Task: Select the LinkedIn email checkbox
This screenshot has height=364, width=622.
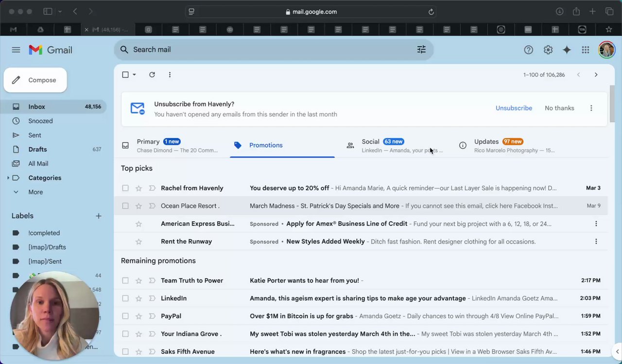Action: [x=125, y=298]
